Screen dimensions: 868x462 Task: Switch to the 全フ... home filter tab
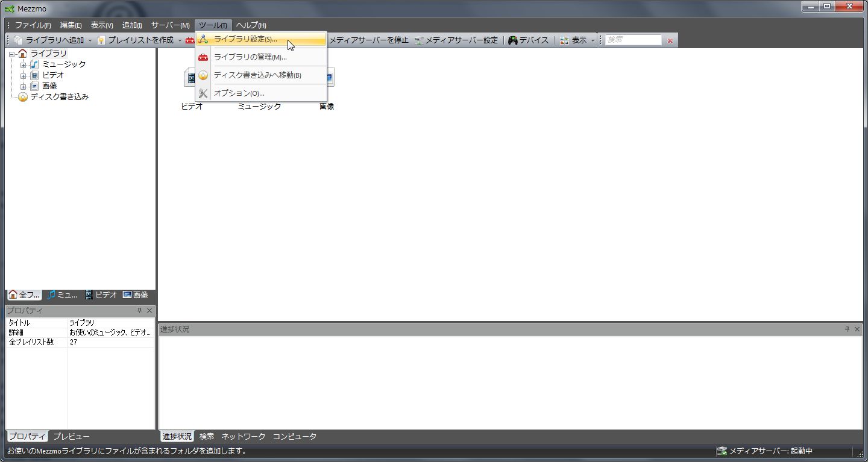24,295
